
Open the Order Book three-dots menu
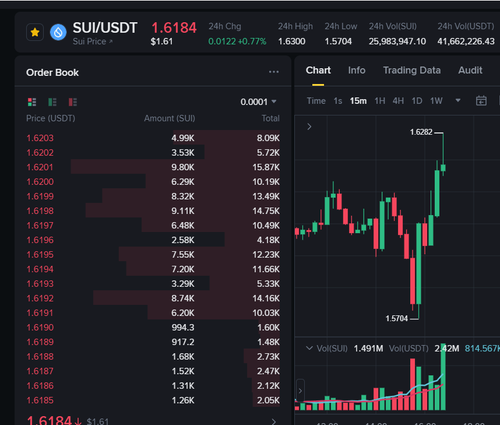[x=274, y=72]
